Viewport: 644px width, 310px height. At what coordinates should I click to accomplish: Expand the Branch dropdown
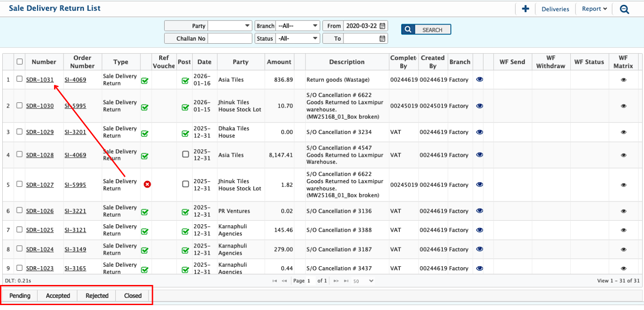pyautogui.click(x=297, y=26)
